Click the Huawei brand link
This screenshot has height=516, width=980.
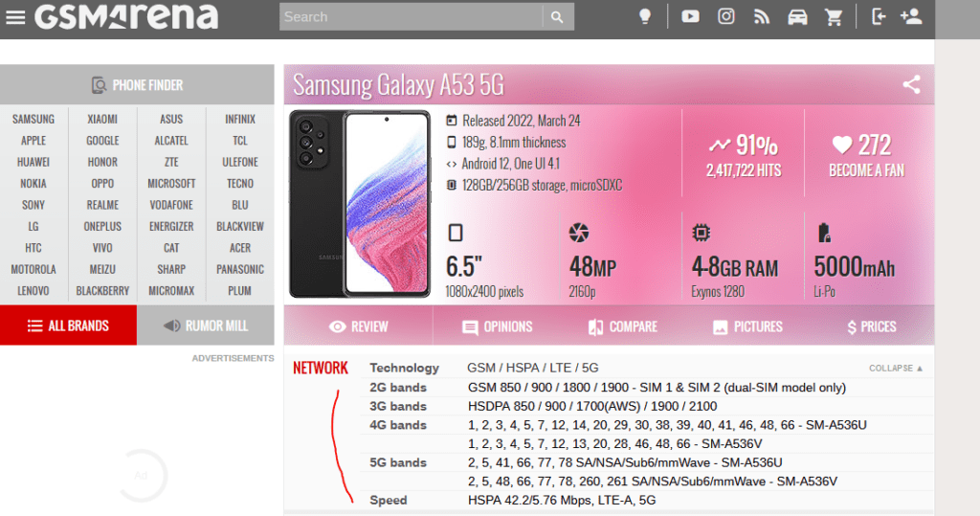(33, 162)
